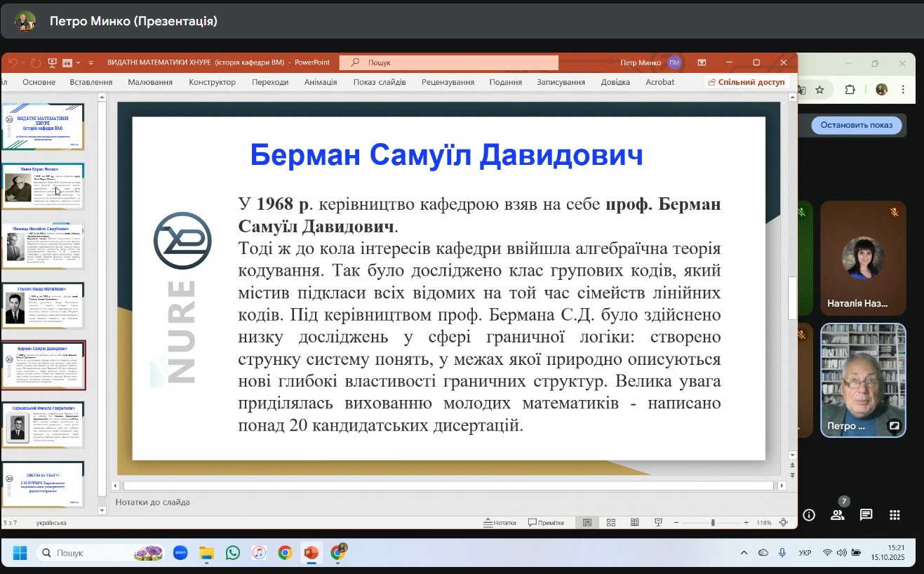Toggle Normal view button in status bar
The width and height of the screenshot is (924, 574).
587,523
